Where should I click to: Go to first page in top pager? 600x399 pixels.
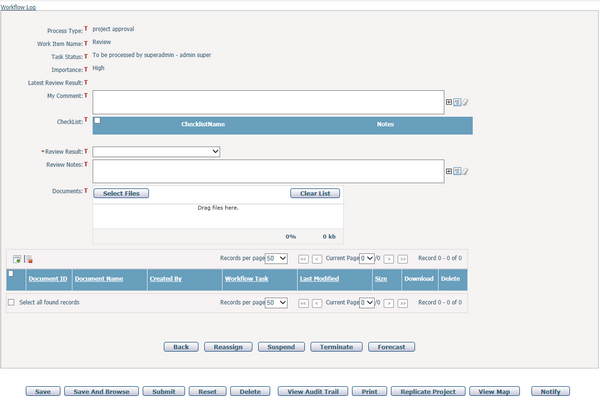click(x=303, y=259)
